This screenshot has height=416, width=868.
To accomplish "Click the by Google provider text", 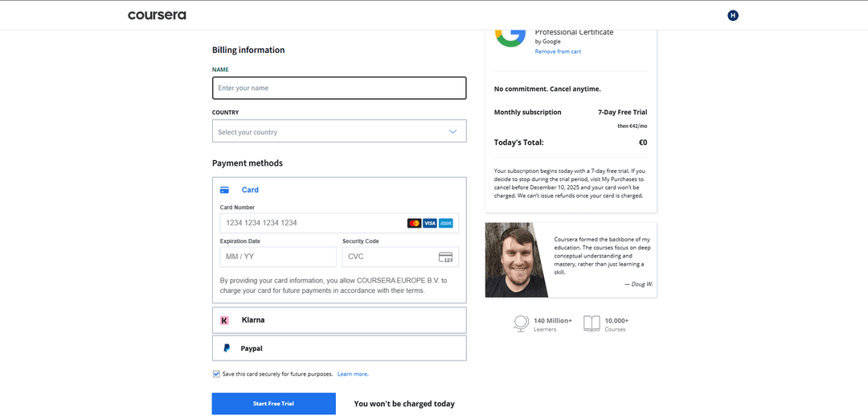I will point(547,41).
